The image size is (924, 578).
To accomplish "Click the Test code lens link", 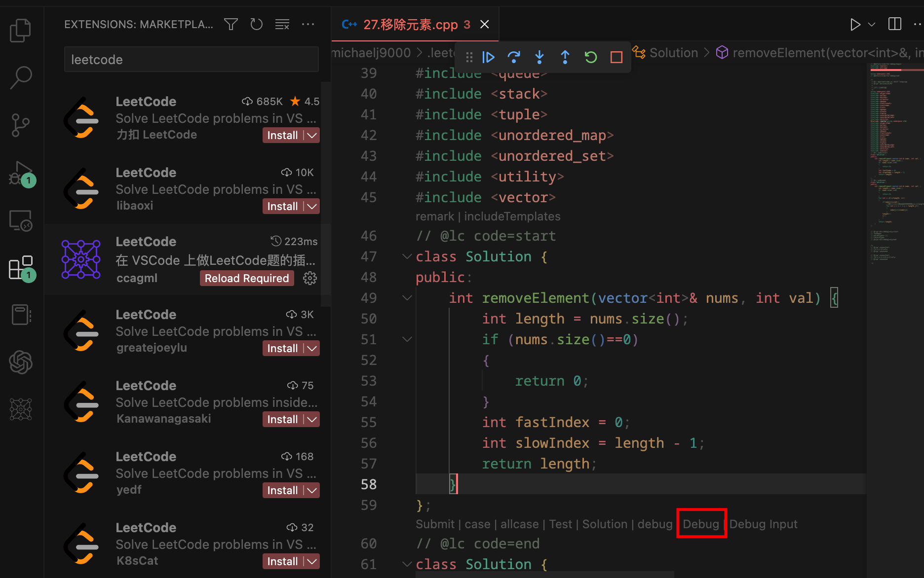I will pos(561,524).
